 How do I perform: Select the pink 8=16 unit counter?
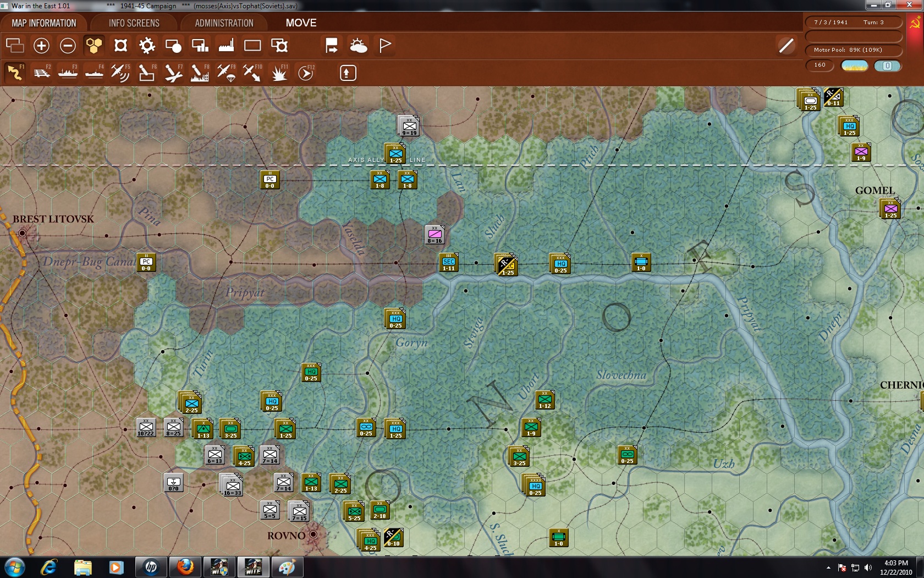[x=435, y=235]
